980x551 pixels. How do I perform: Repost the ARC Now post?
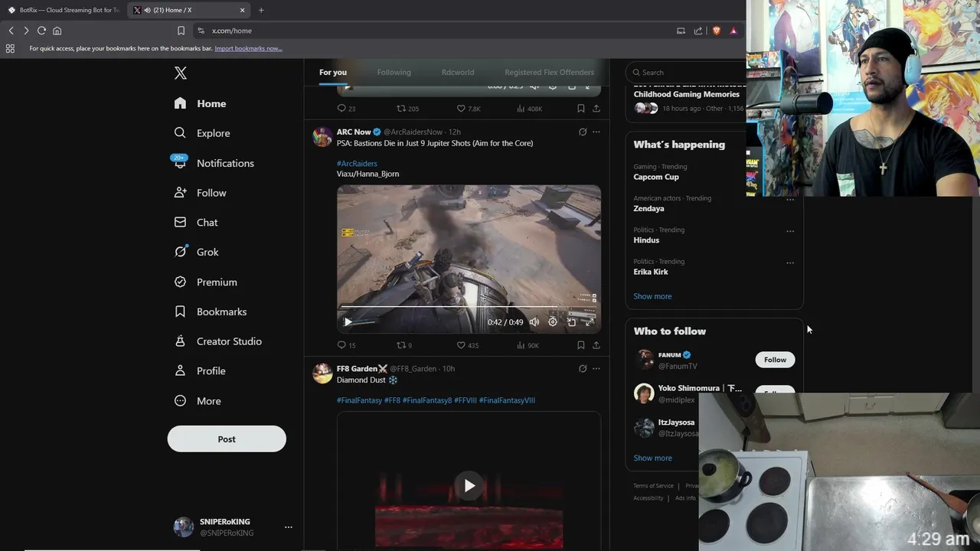click(400, 345)
